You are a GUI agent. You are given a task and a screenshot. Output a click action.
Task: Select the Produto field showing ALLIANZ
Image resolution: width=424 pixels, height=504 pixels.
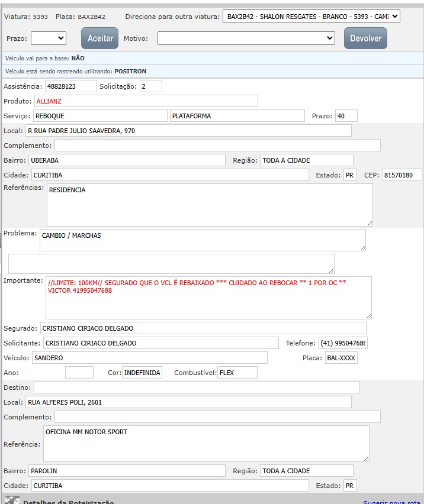coord(146,101)
